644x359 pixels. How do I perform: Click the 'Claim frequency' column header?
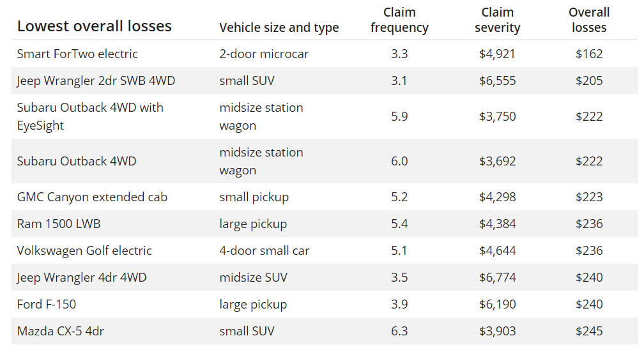coord(399,20)
